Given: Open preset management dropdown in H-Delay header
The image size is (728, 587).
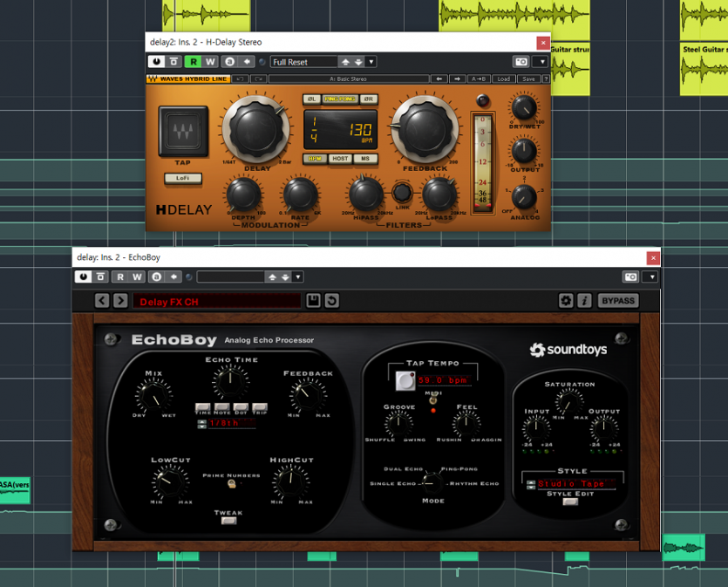Looking at the screenshot, I should [371, 62].
